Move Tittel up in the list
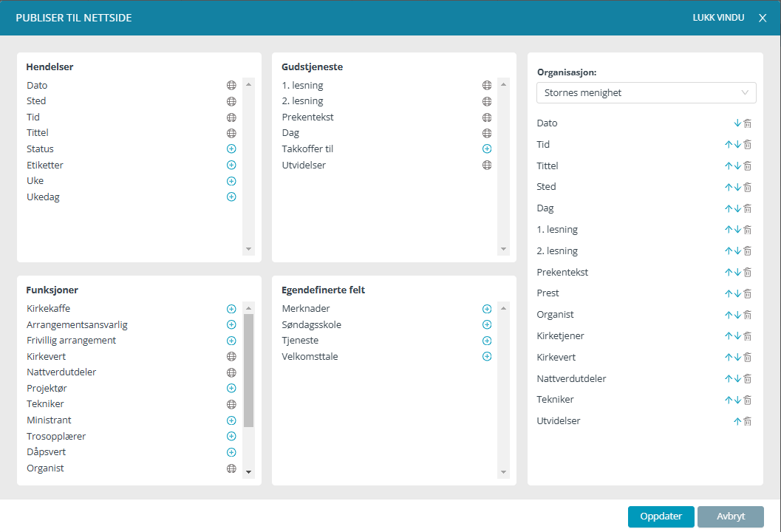The image size is (781, 532). [728, 166]
